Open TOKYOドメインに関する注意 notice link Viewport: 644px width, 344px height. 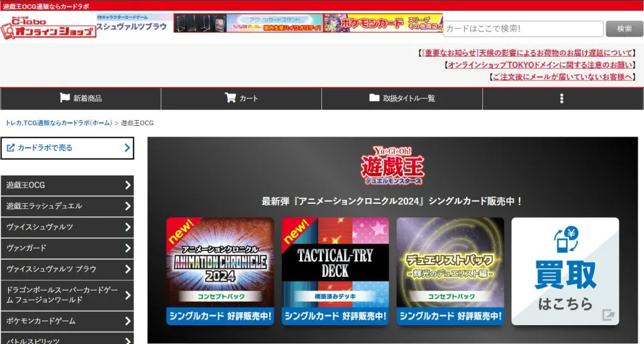(x=540, y=65)
